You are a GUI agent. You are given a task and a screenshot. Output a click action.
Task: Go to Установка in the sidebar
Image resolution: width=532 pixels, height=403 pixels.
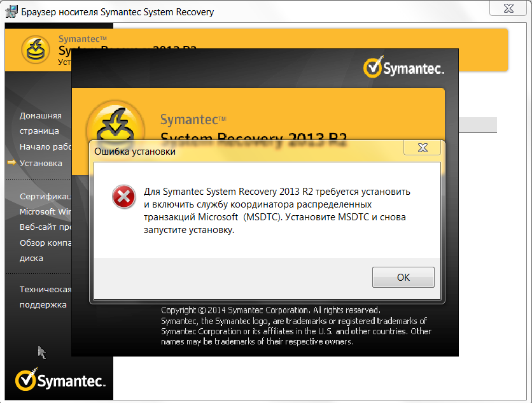tap(41, 163)
